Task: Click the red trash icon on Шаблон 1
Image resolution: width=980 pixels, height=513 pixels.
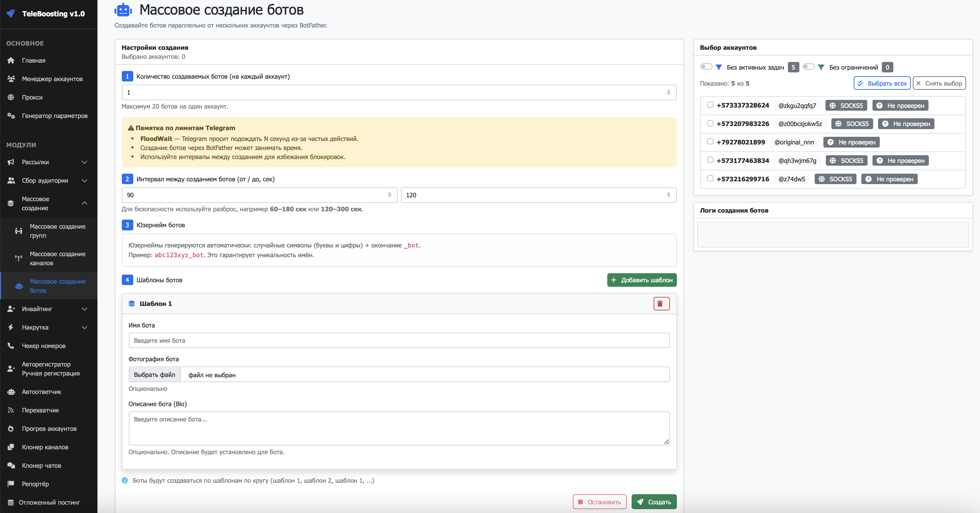Action: tap(661, 303)
